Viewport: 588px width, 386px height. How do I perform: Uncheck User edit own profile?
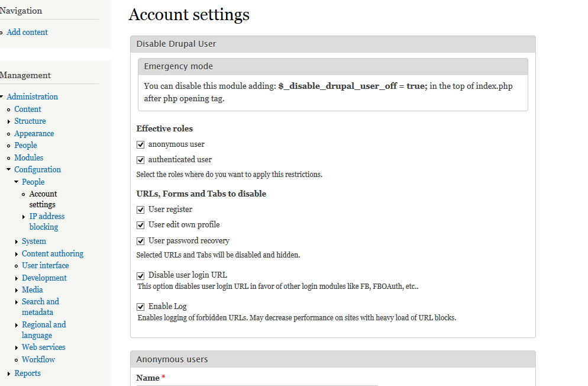pos(141,225)
